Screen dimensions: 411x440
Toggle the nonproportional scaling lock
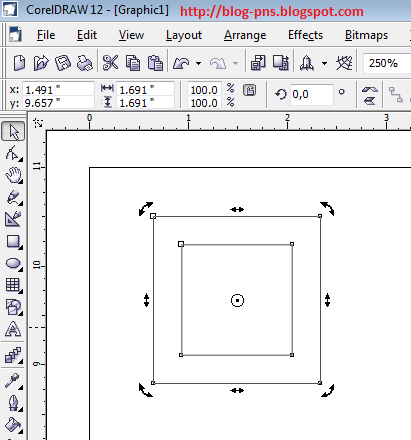click(250, 90)
